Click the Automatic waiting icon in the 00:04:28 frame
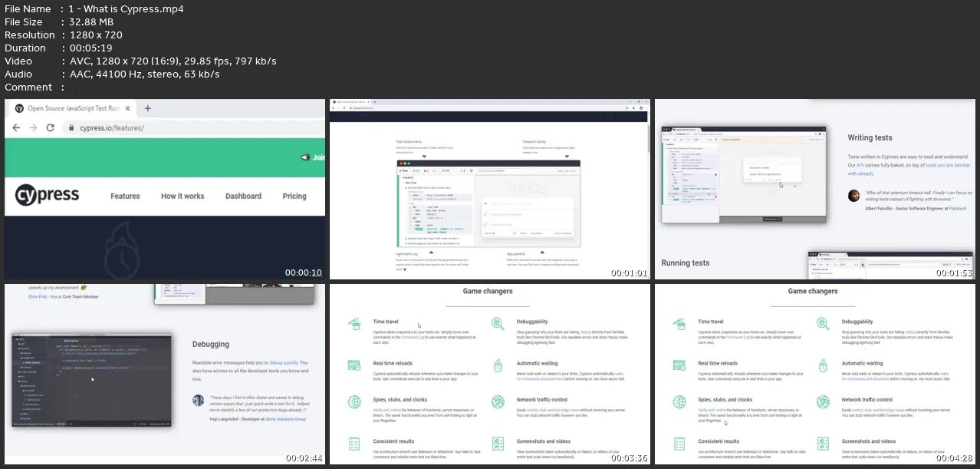The height and width of the screenshot is (469, 980). [x=823, y=365]
